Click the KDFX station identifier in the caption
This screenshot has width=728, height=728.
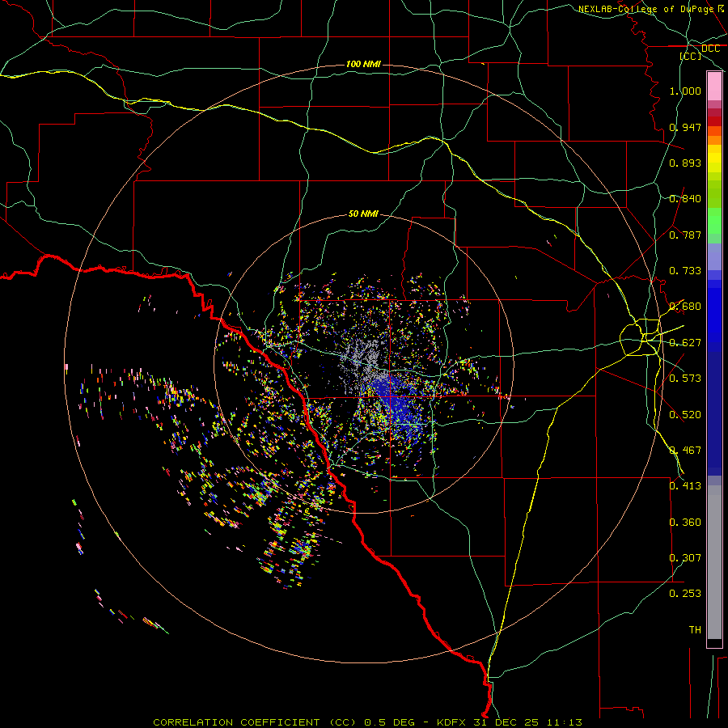pos(451,722)
